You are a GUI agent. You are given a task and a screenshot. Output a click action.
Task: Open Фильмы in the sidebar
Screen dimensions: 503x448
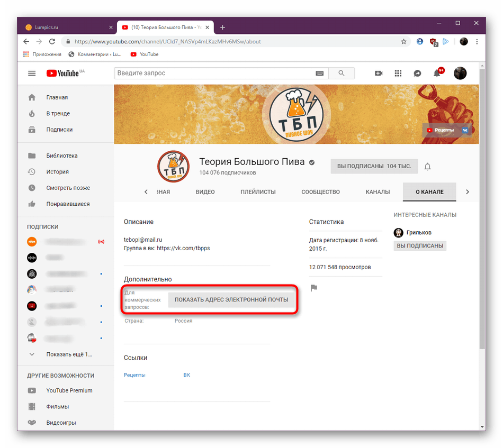click(66, 406)
